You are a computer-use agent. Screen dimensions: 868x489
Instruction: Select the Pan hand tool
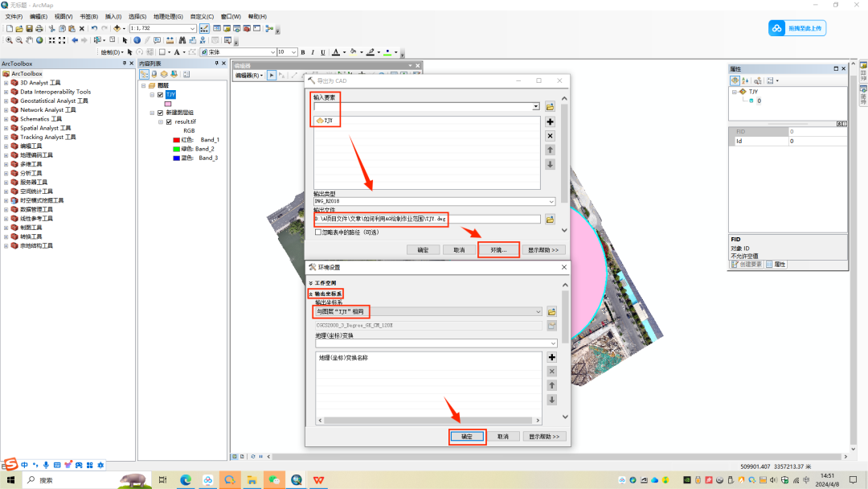(30, 40)
